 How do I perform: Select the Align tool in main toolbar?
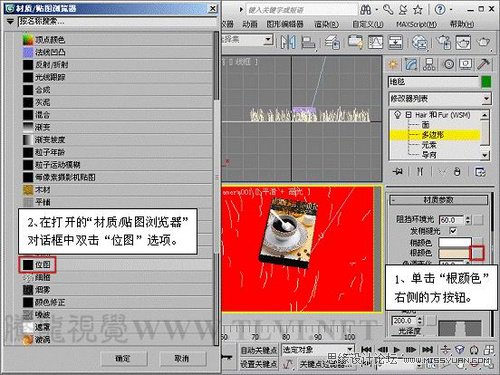point(308,42)
